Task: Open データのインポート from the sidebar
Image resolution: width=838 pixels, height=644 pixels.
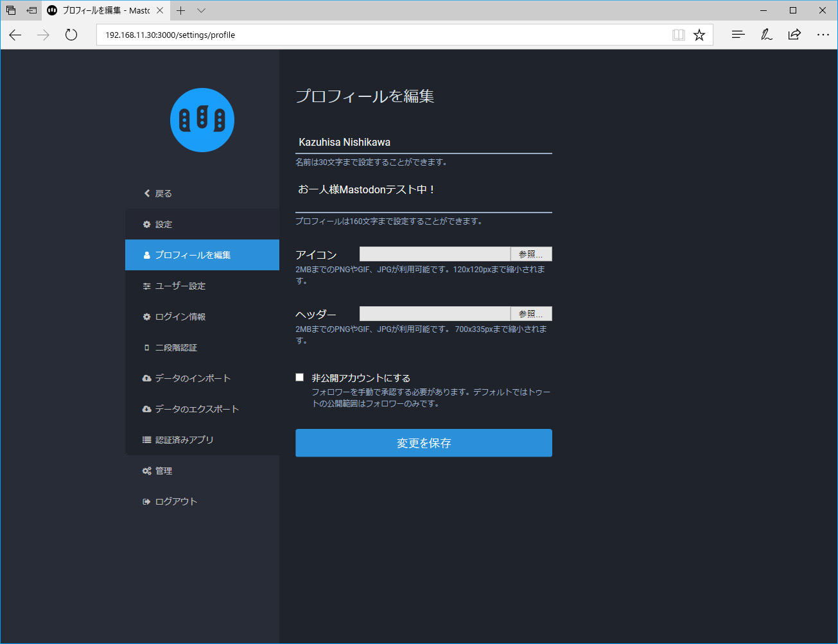Action: point(190,378)
